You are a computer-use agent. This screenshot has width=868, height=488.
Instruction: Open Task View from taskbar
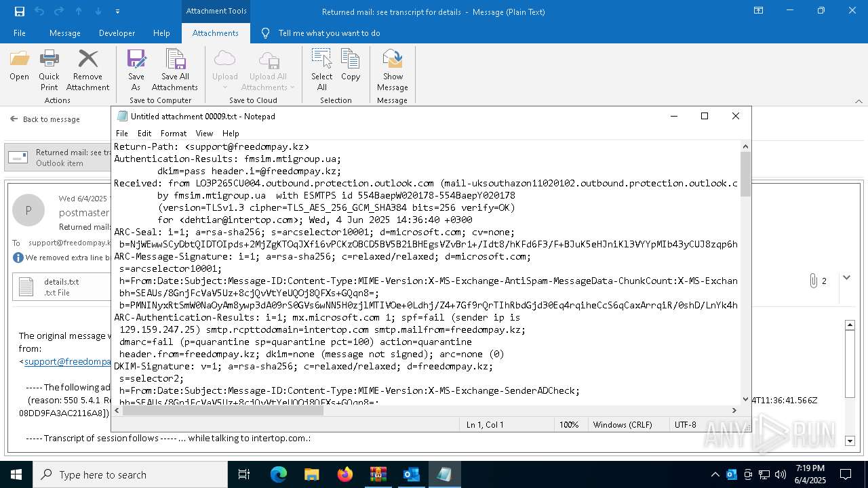pos(244,474)
